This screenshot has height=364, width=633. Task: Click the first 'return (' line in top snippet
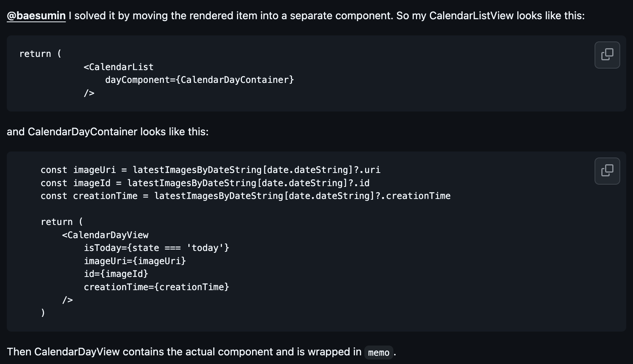(x=40, y=54)
